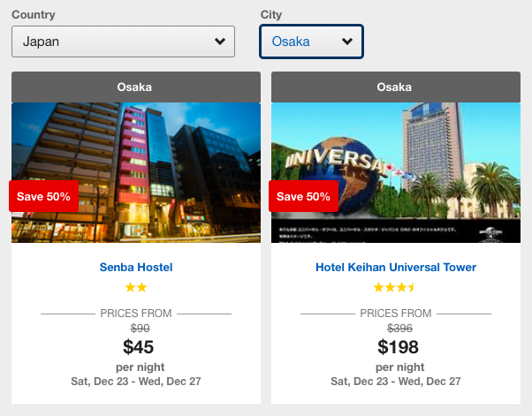
Task: Click the Universal globe hotel photo
Action: point(396,172)
